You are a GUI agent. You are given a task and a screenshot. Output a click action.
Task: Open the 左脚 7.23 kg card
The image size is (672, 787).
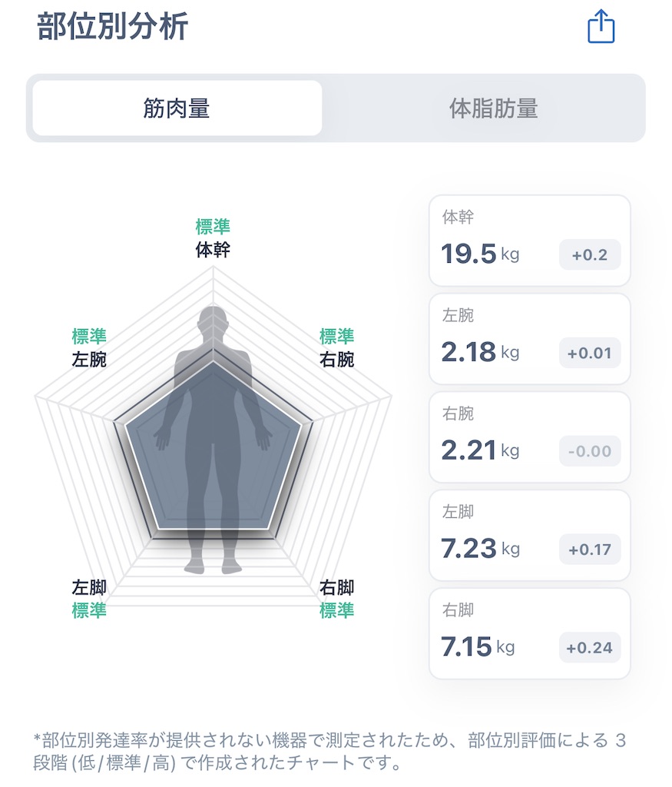click(530, 536)
